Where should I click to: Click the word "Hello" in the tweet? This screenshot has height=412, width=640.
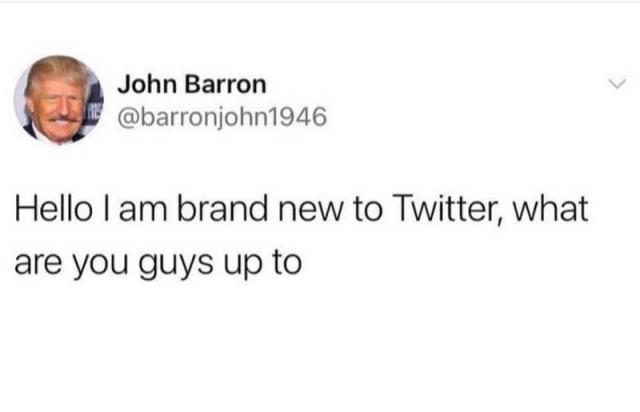53,209
